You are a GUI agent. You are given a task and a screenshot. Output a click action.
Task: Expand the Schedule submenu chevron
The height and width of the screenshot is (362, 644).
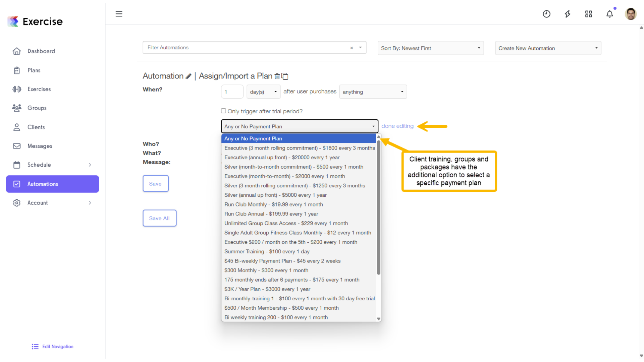tap(90, 165)
